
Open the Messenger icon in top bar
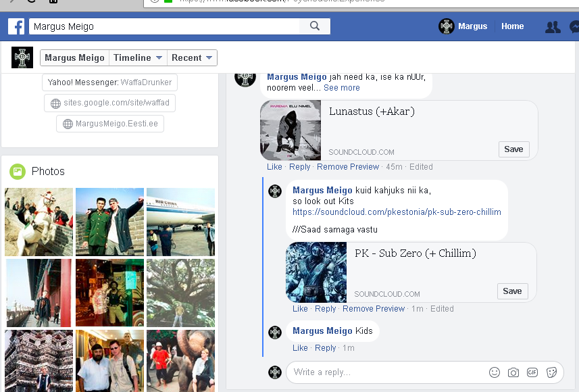[574, 26]
